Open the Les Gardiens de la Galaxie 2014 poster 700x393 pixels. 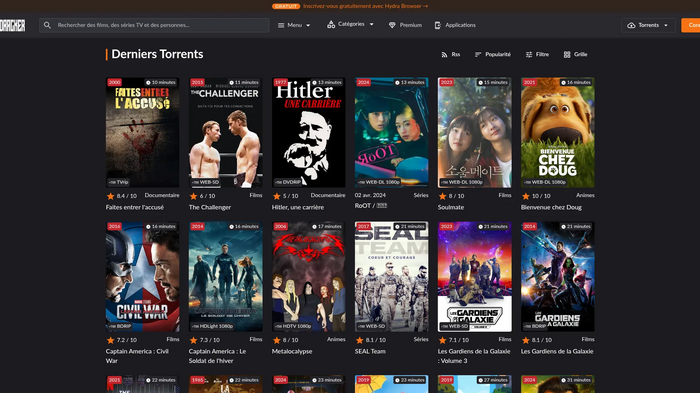coord(558,277)
